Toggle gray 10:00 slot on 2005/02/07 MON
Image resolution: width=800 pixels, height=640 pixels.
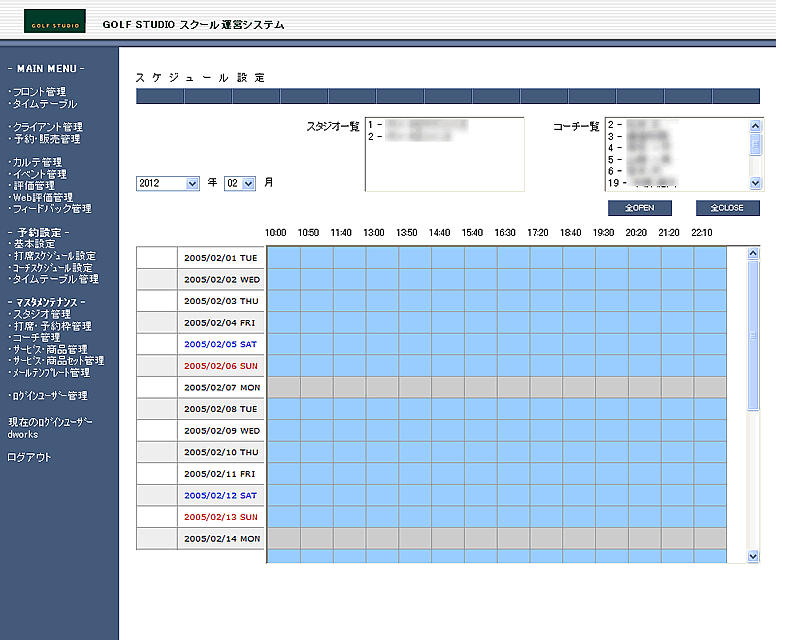pyautogui.click(x=284, y=387)
